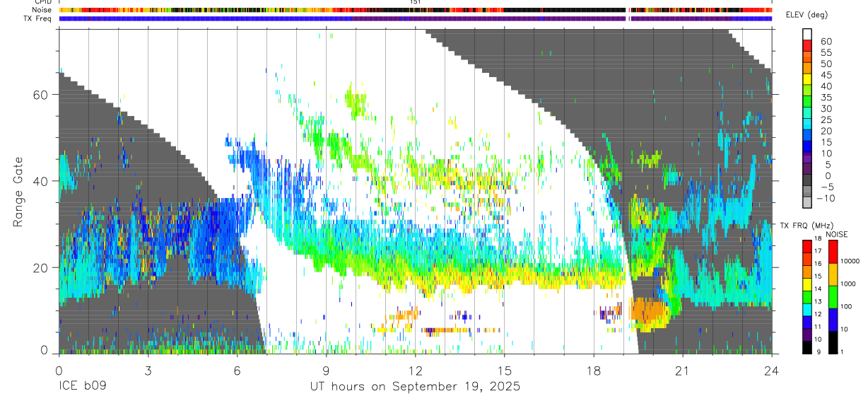
Task: Pick yellow 14–15 MHz TX frequency swatch
Action: (807, 284)
